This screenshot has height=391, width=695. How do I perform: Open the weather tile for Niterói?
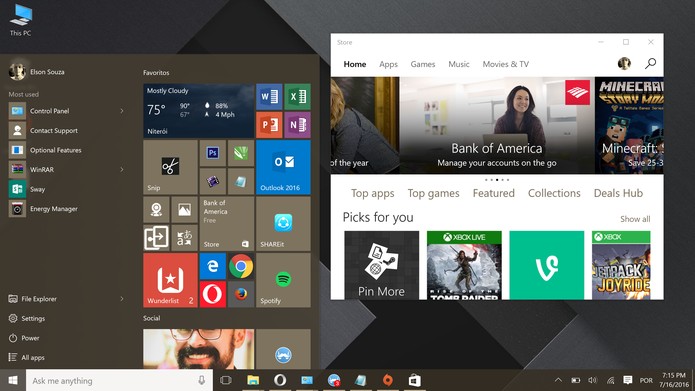coord(199,110)
